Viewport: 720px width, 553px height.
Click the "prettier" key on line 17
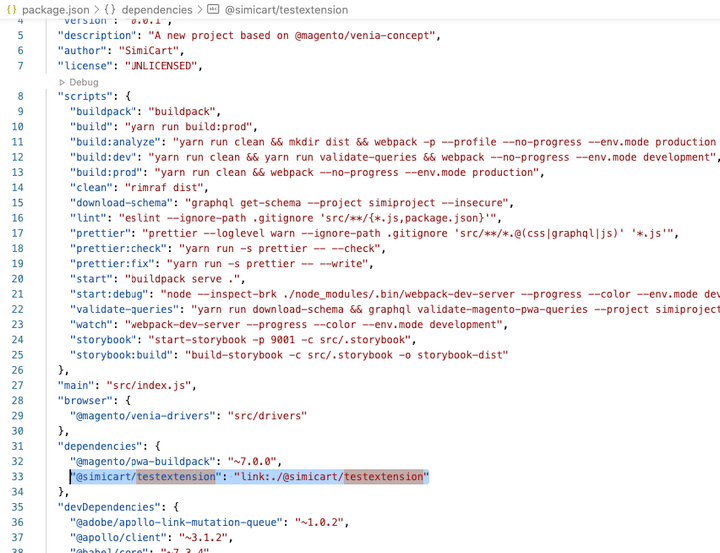click(100, 232)
